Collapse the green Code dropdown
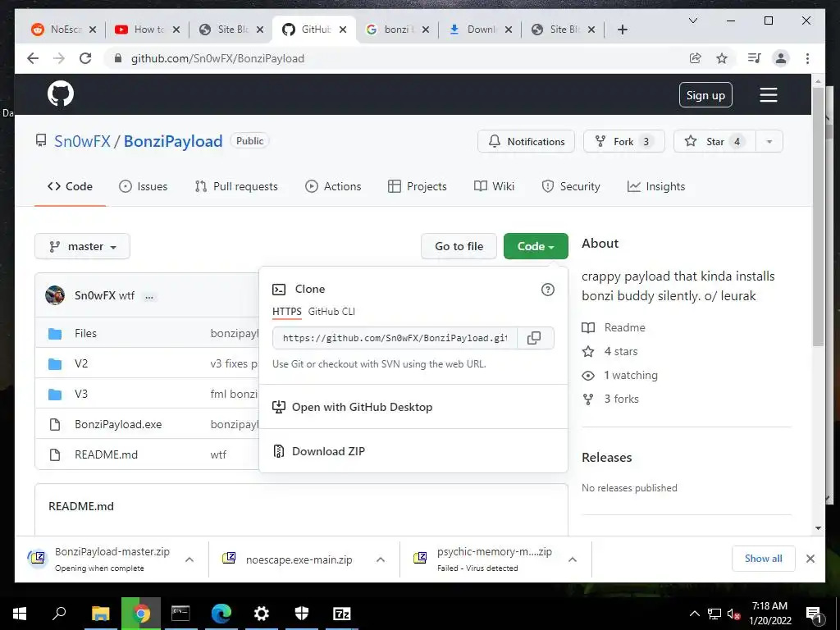Screen dimensions: 840x630 pos(536,246)
